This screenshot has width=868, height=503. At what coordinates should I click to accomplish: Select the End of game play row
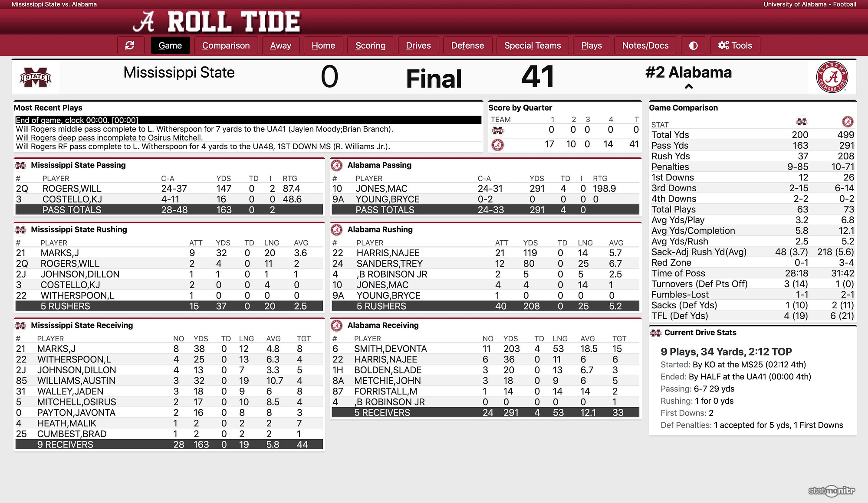[x=248, y=120]
